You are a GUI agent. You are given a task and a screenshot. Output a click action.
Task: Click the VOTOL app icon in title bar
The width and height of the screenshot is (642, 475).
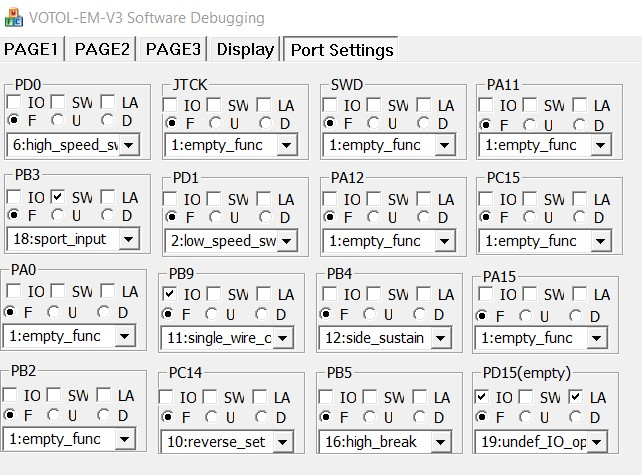12,17
